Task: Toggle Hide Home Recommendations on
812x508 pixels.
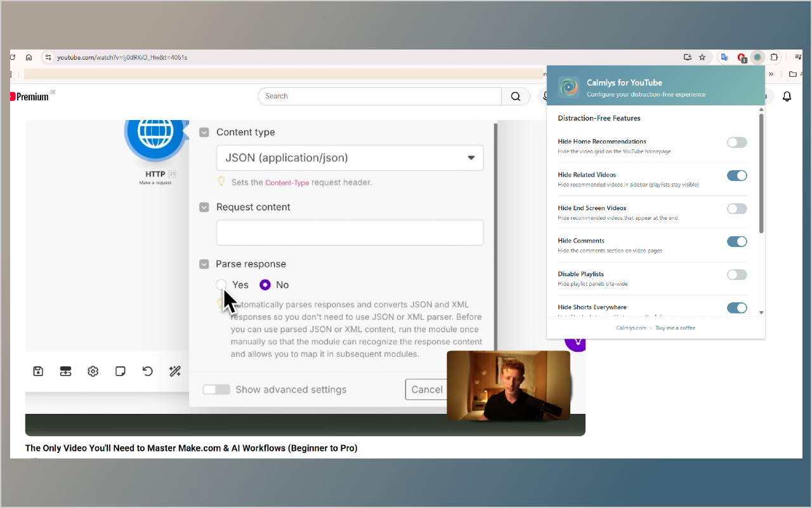Action: point(737,142)
